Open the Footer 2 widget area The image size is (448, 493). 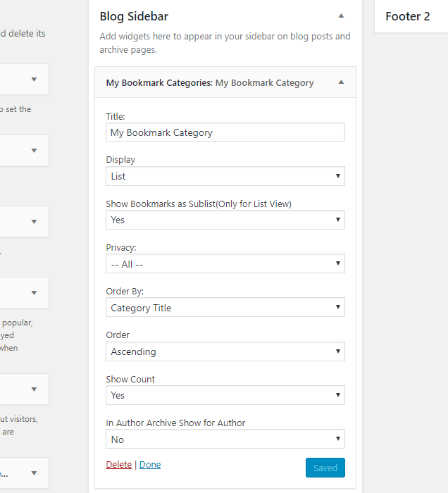(409, 16)
